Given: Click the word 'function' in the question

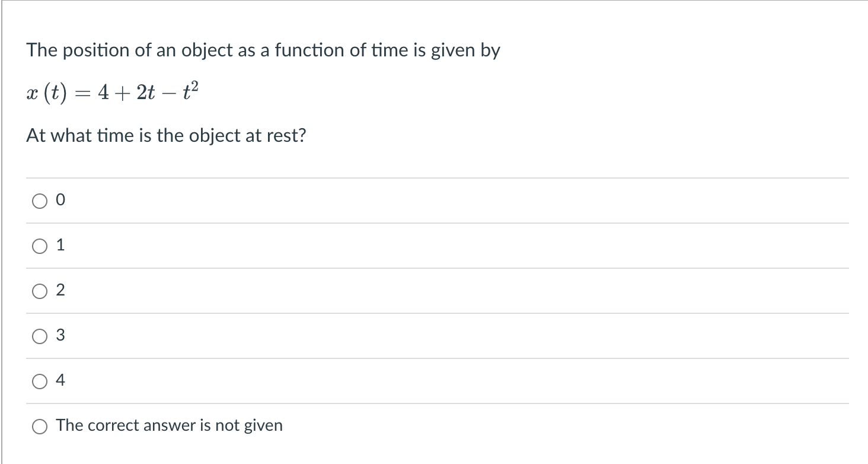Looking at the screenshot, I should pyautogui.click(x=308, y=50).
